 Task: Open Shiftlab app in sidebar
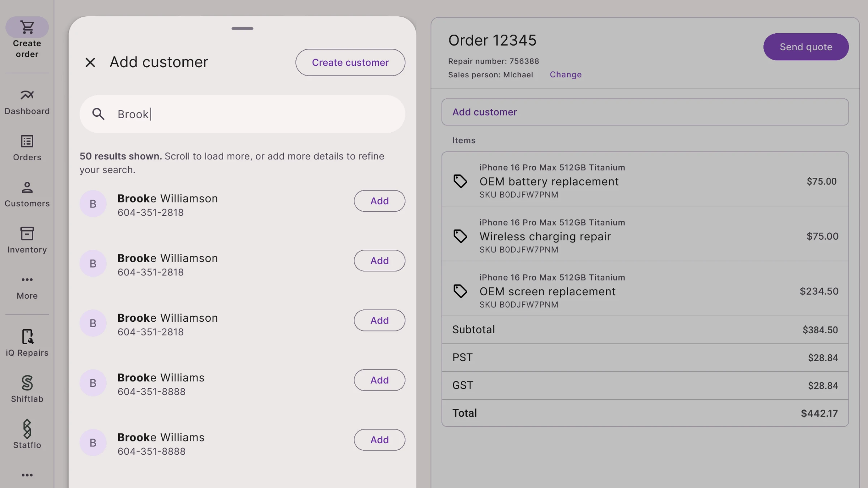pyautogui.click(x=27, y=389)
